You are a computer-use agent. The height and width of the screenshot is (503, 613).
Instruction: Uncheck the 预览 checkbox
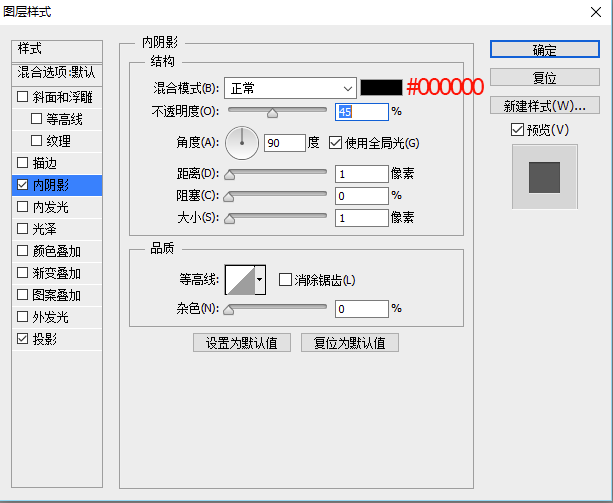click(x=516, y=129)
